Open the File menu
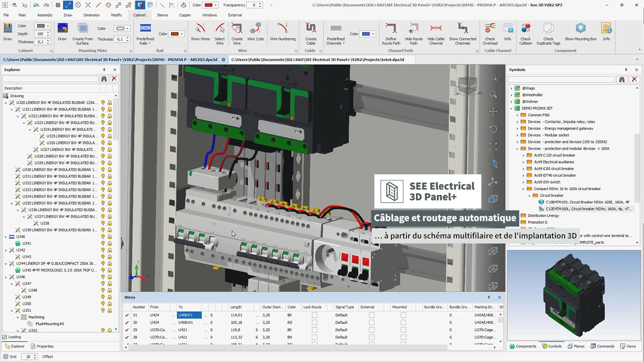 click(6, 15)
